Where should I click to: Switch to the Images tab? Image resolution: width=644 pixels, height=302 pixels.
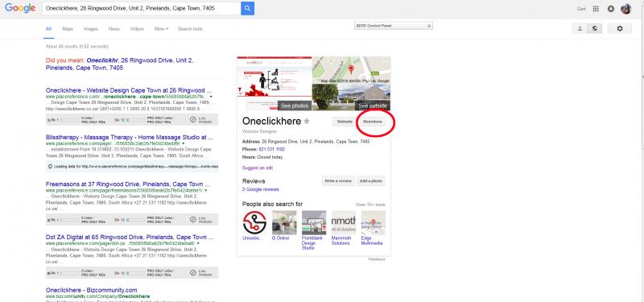[91, 29]
